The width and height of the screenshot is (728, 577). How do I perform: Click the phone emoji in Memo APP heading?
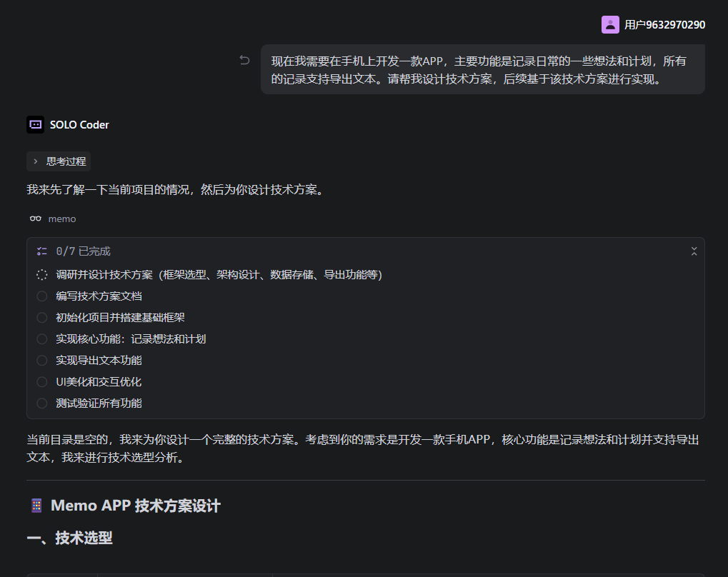click(x=36, y=506)
